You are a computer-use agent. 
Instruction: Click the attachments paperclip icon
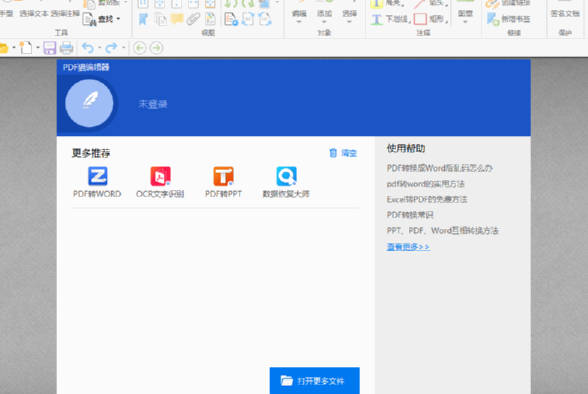[193, 19]
